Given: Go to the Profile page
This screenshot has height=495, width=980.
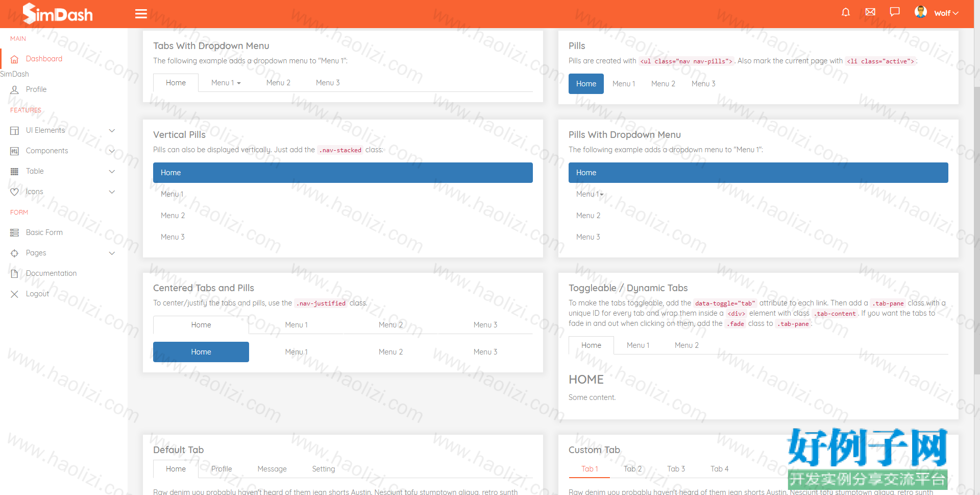Looking at the screenshot, I should 36,89.
